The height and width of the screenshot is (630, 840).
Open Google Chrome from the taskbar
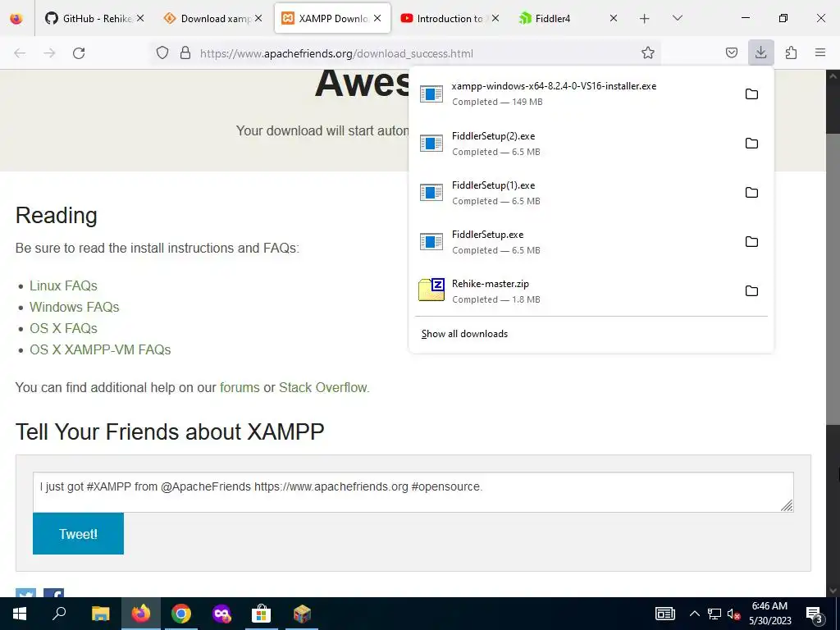(x=181, y=614)
